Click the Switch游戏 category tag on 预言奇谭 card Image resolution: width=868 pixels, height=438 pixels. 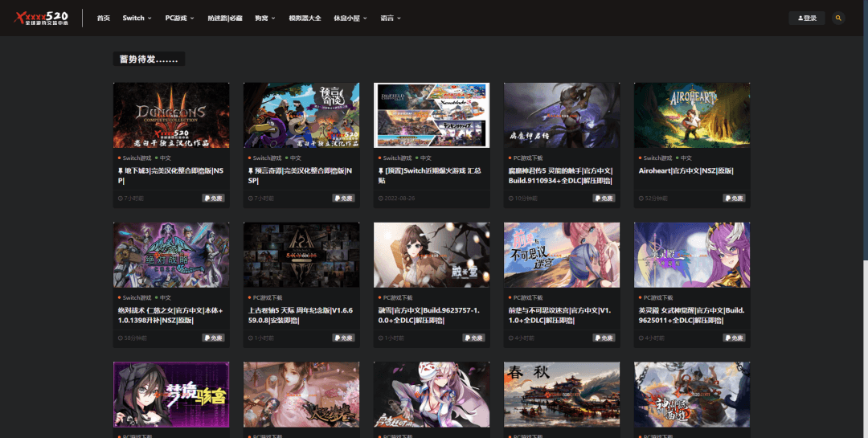(266, 158)
